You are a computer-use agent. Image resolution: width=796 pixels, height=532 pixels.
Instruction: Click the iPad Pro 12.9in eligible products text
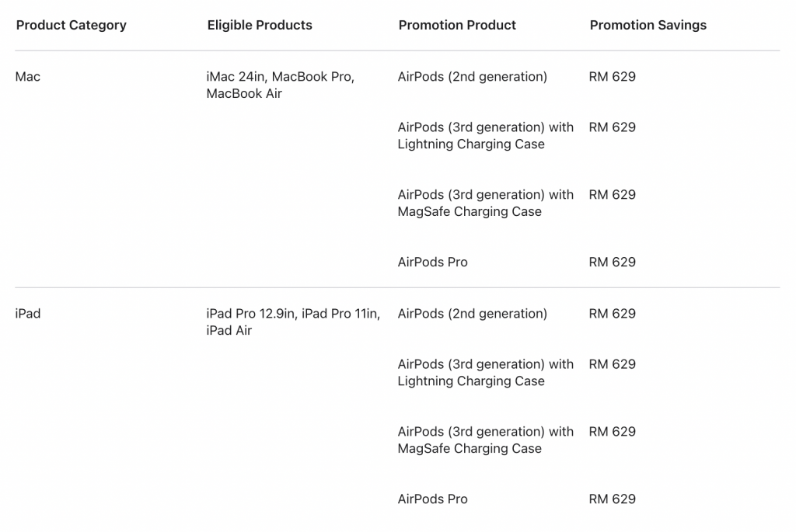click(293, 322)
